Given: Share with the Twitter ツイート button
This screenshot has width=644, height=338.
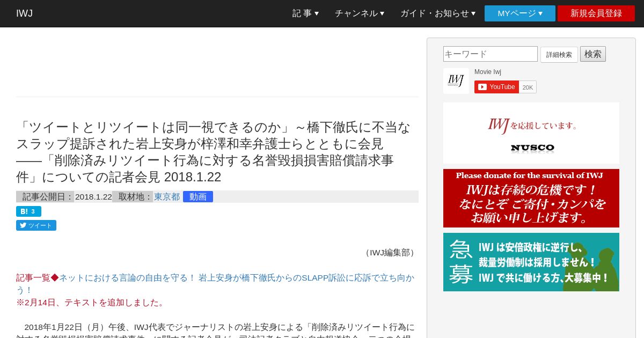Looking at the screenshot, I should [x=36, y=225].
